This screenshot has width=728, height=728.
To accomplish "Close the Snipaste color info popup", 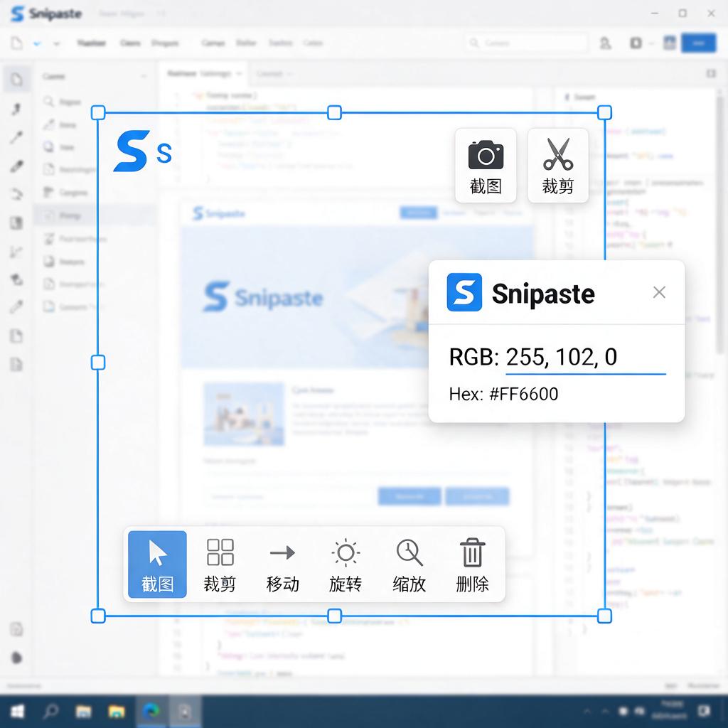I will 659,292.
